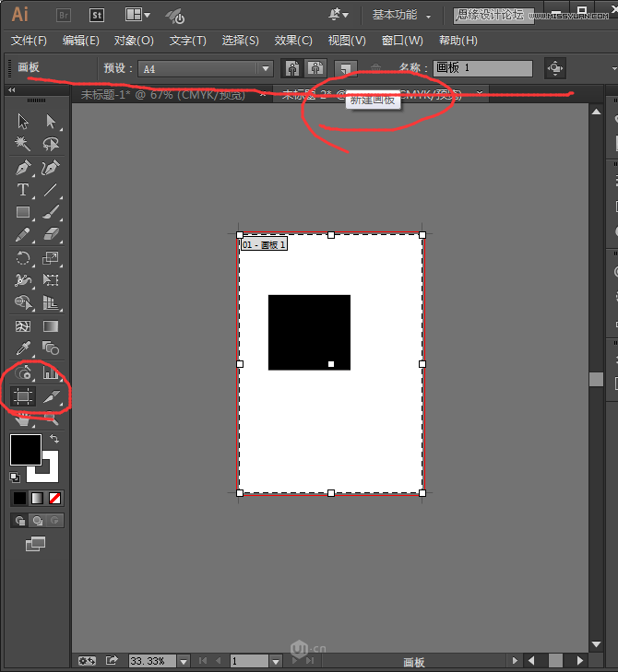Select the Eraser tool
This screenshot has height=672, width=618.
click(x=51, y=234)
